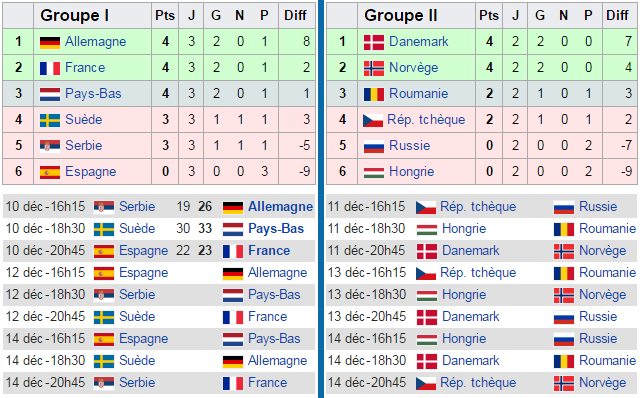Open the Danemark link in Groupe II standings

point(418,42)
